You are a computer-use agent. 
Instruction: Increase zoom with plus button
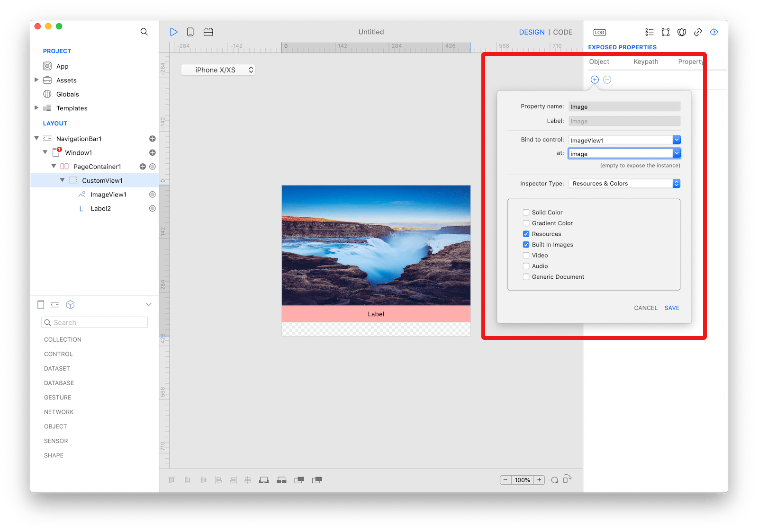tap(539, 480)
